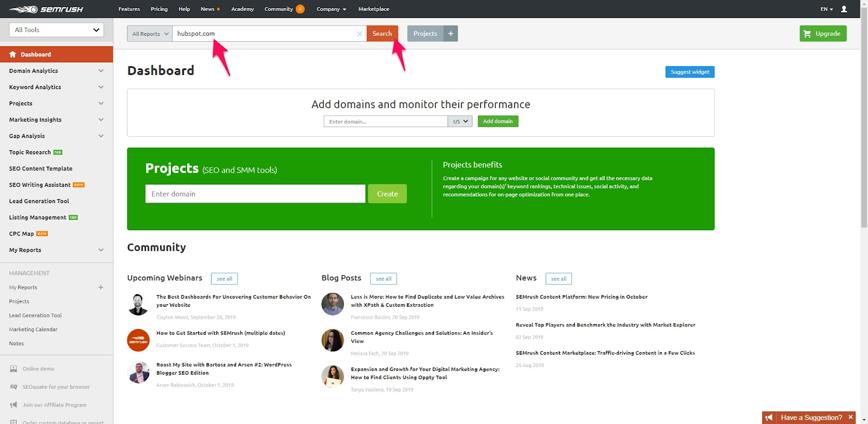
Task: Expand My Reports sidebar menu
Action: (x=101, y=250)
